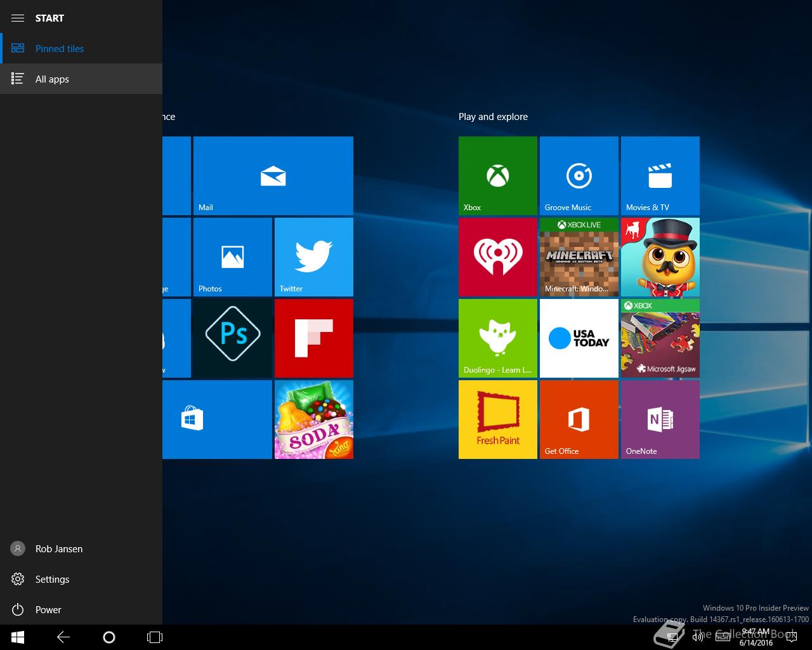Open the iHeartRadio tile

point(498,257)
